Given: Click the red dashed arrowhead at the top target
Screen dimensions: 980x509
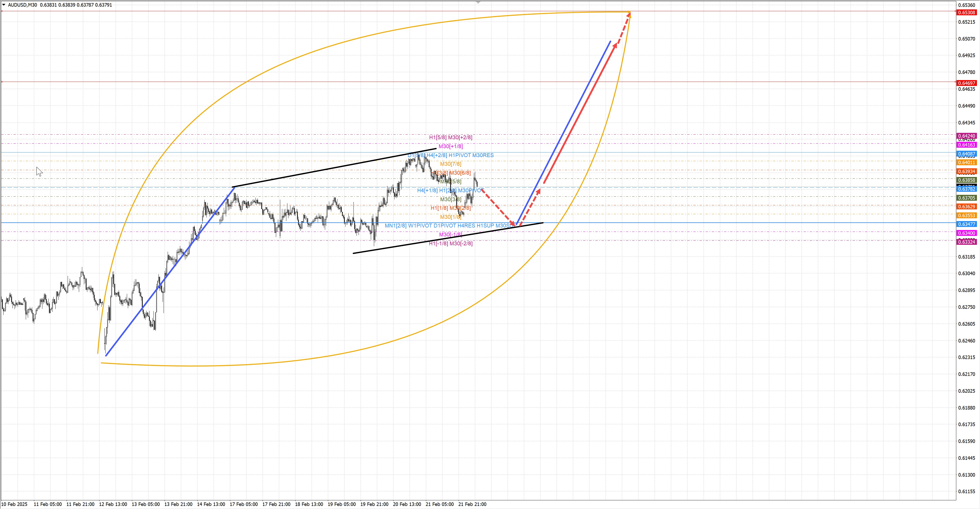Looking at the screenshot, I should click(629, 15).
